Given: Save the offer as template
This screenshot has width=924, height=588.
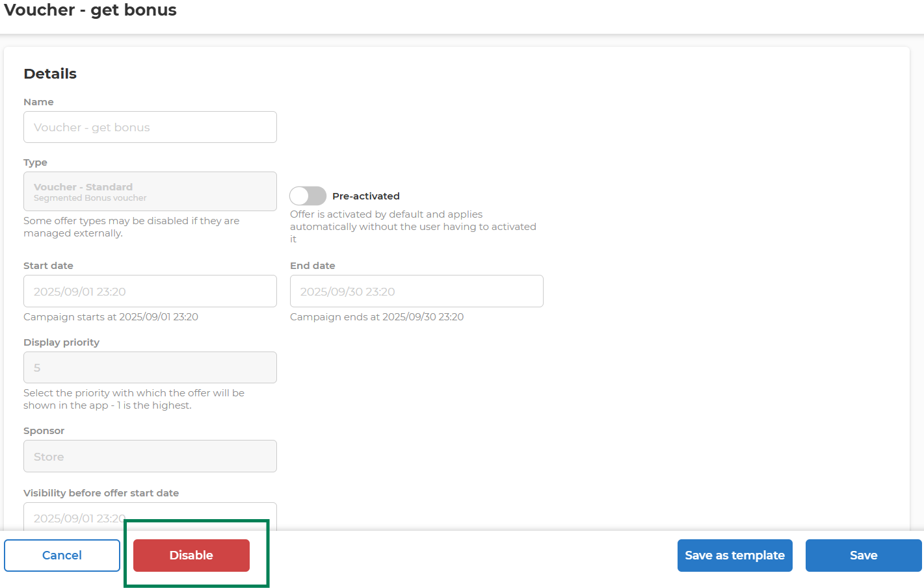Looking at the screenshot, I should click(735, 556).
